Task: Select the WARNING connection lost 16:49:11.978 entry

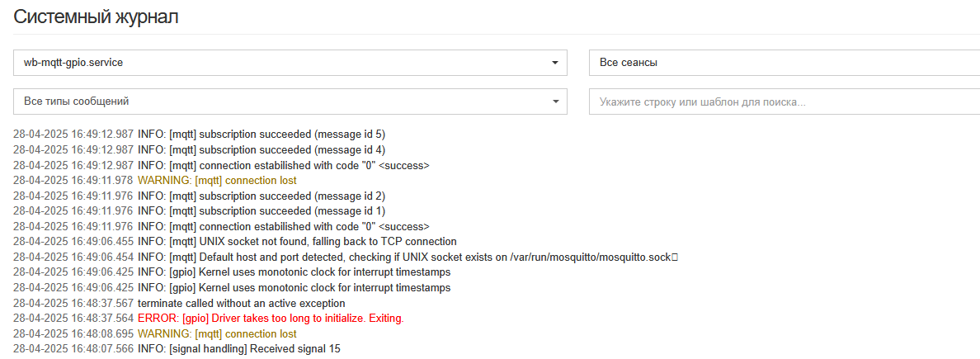Action: pyautogui.click(x=155, y=180)
